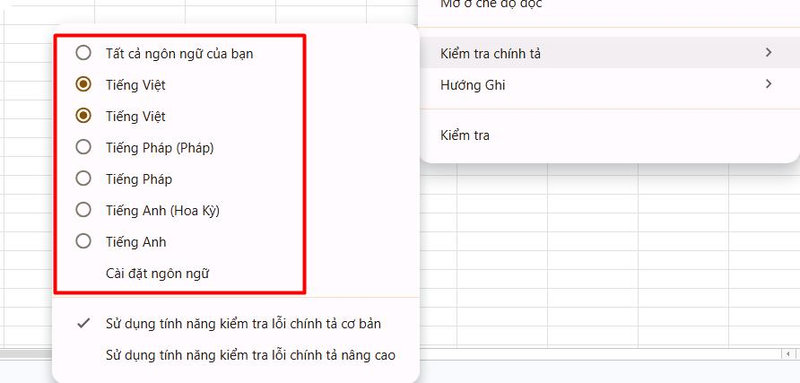
Task: Choose the 'Tiếng Pháp (Pháp)' radio option
Action: [83, 147]
